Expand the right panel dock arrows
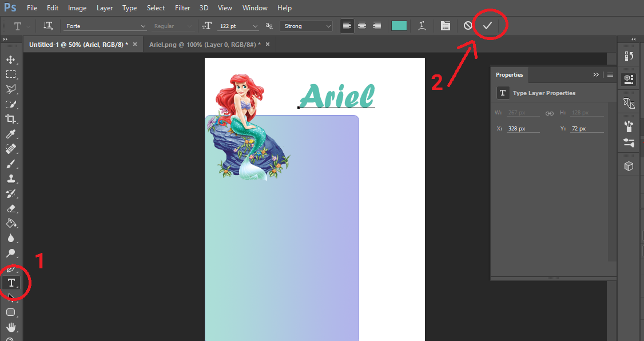The height and width of the screenshot is (341, 644). coord(633,39)
